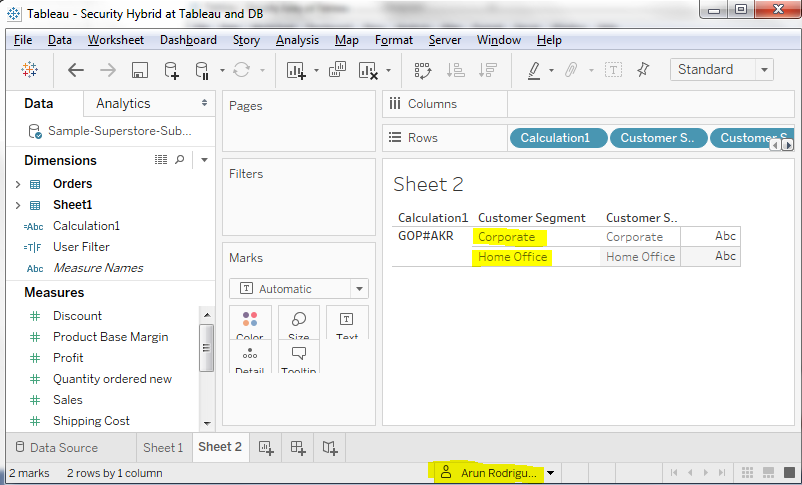Click the Tableau start page logo icon

30,70
